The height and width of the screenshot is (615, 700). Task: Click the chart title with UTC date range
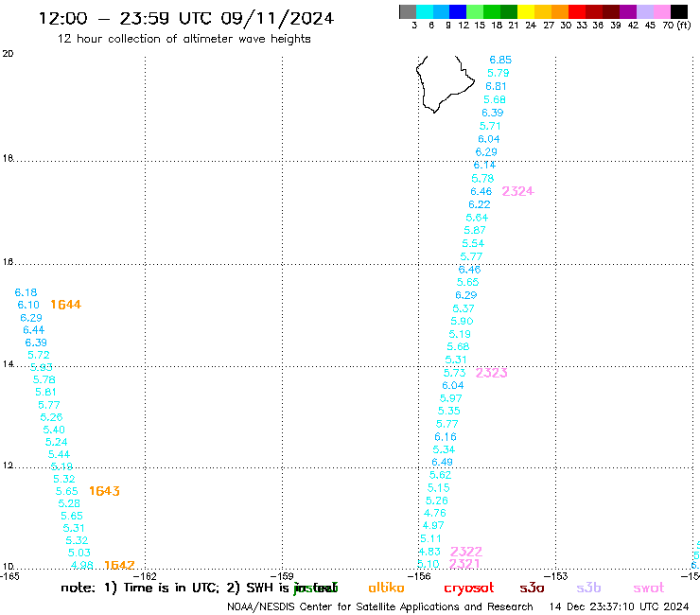click(186, 18)
